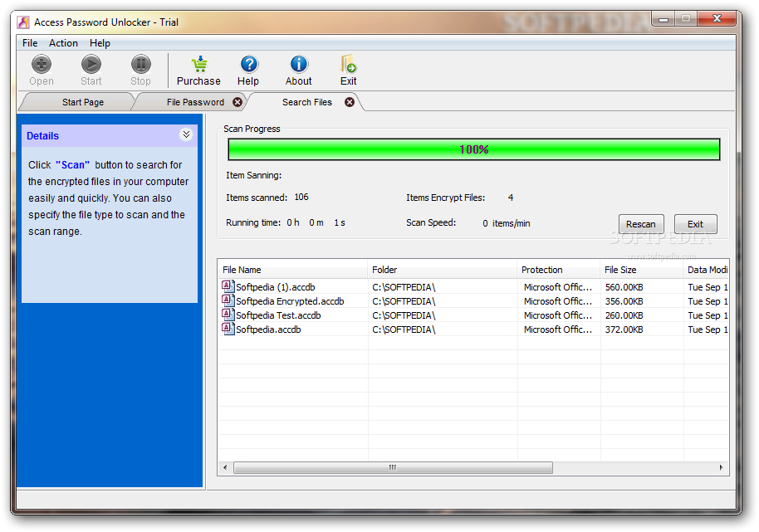This screenshot has width=759, height=532.
Task: Click the Rescan button
Action: 641,224
